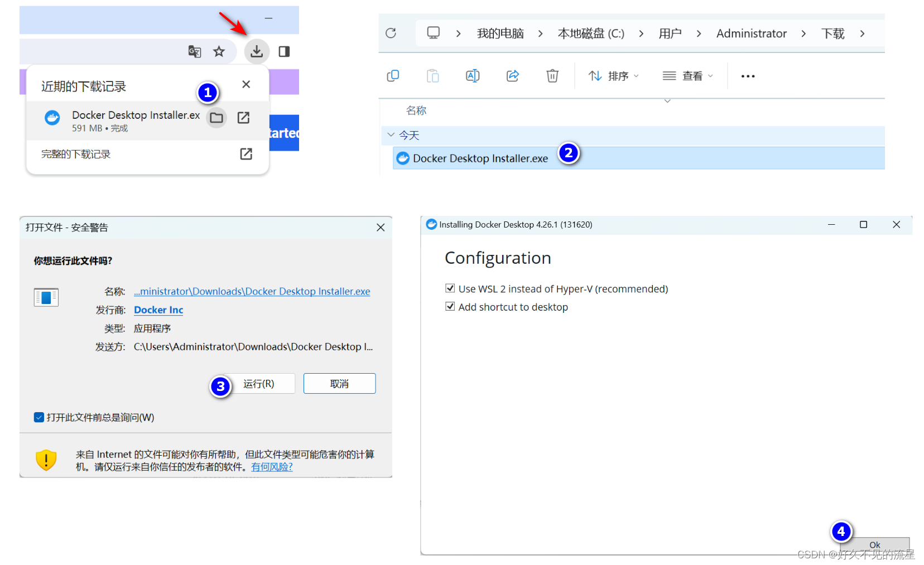Image resolution: width=924 pixels, height=565 pixels.
Task: Open the 排序 sort dropdown
Action: (613, 76)
